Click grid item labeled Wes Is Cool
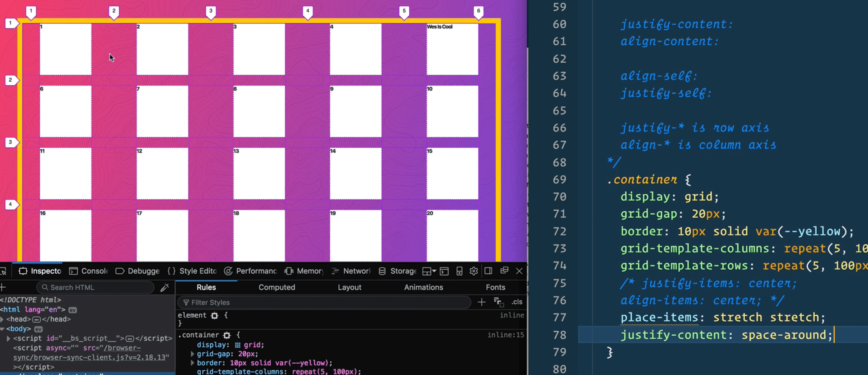 point(452,49)
